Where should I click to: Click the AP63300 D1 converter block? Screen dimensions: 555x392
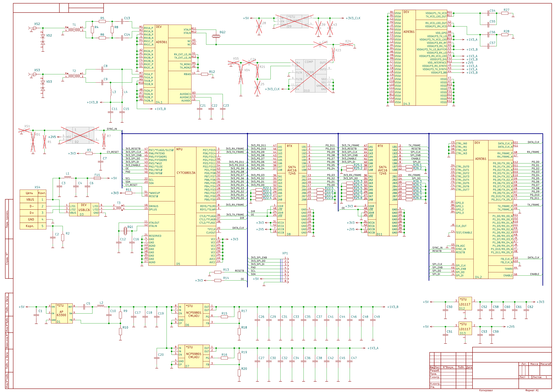[62, 313]
